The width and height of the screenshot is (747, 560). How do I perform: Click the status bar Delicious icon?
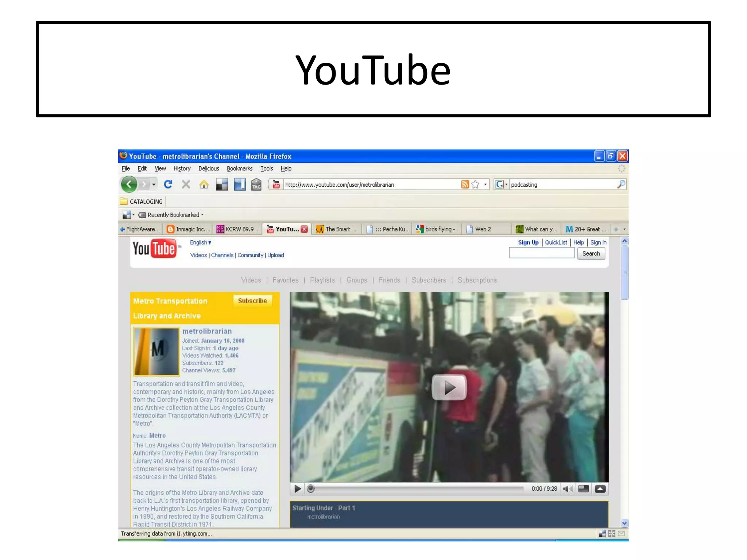point(602,534)
